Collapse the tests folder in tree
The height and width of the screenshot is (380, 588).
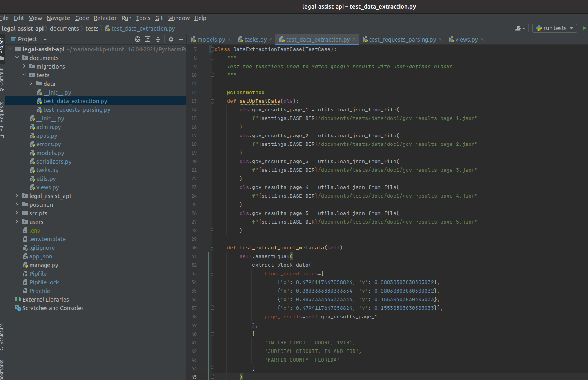(24, 75)
